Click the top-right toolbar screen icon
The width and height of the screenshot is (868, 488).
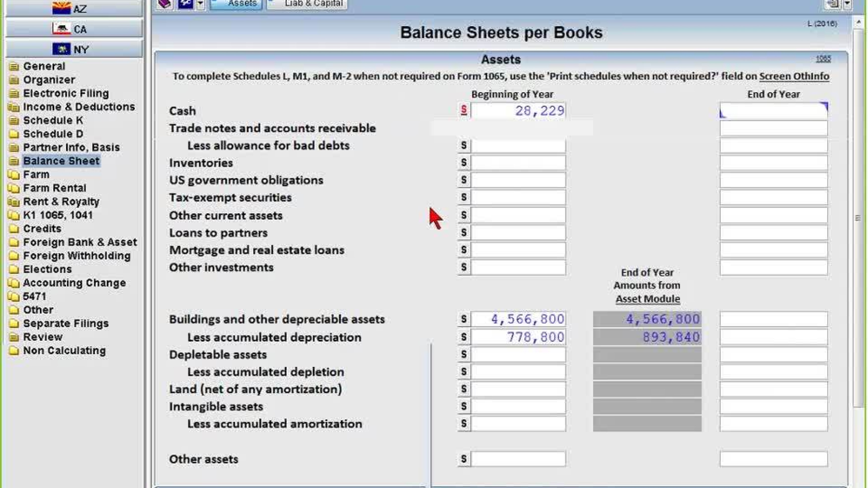point(833,4)
